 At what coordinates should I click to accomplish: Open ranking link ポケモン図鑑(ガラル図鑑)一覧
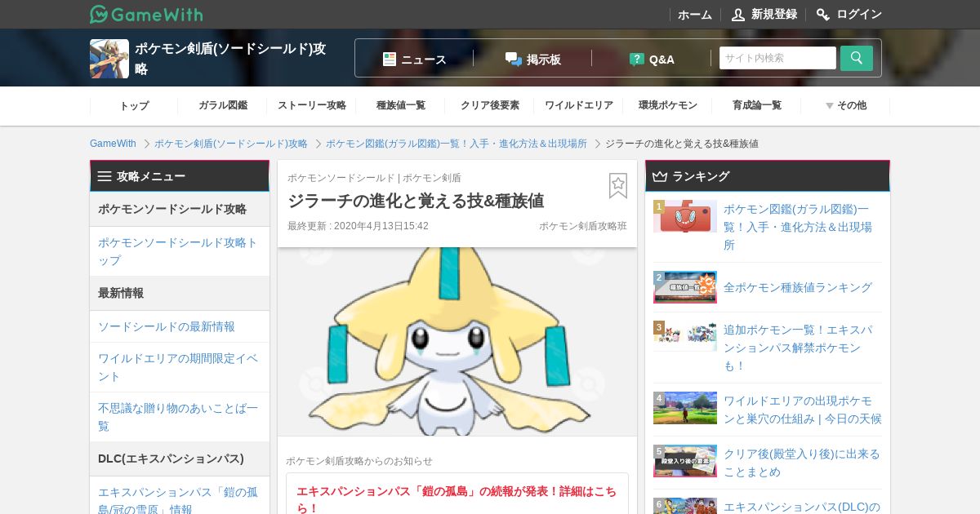[798, 227]
